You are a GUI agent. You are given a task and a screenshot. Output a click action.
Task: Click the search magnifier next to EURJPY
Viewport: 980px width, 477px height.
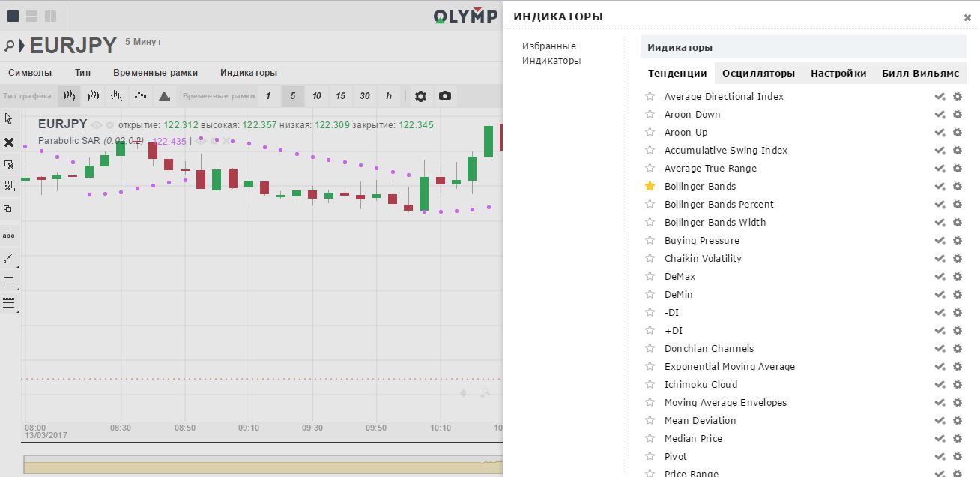point(9,46)
